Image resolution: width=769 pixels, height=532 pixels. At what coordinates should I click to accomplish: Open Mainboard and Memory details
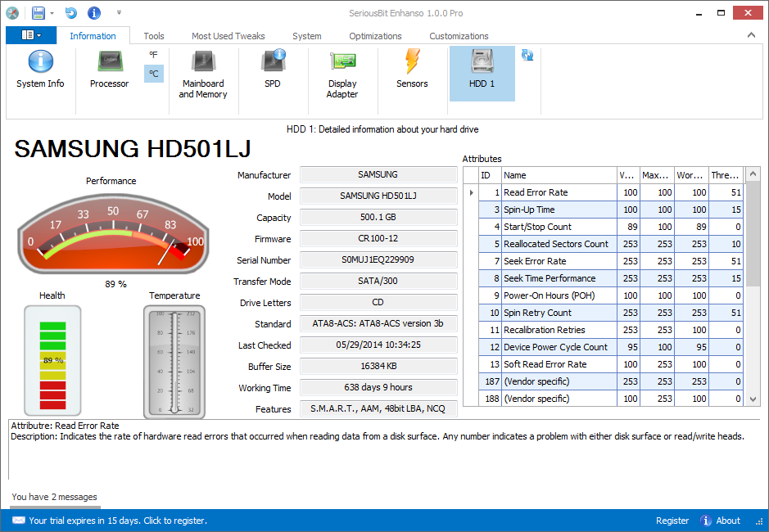pos(202,74)
